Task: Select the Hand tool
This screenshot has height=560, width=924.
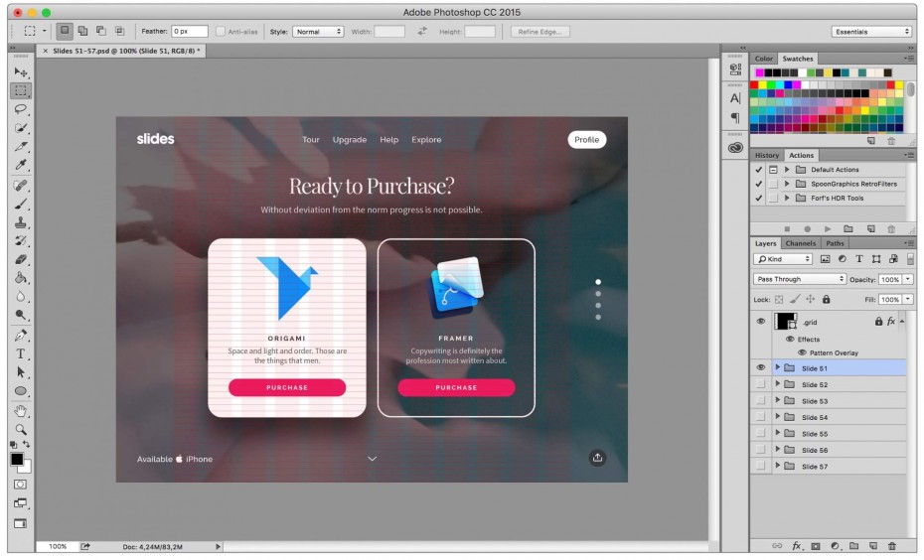Action: click(x=21, y=411)
